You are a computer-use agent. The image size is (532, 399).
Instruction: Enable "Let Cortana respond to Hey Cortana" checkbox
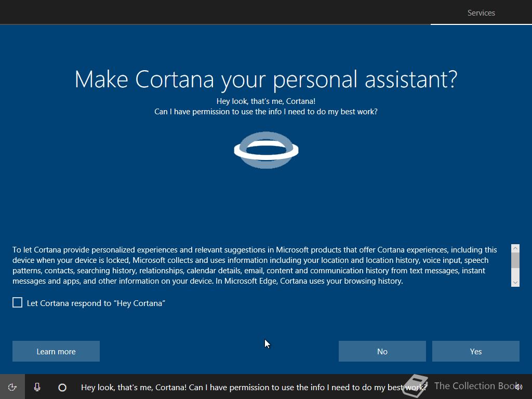coord(17,302)
